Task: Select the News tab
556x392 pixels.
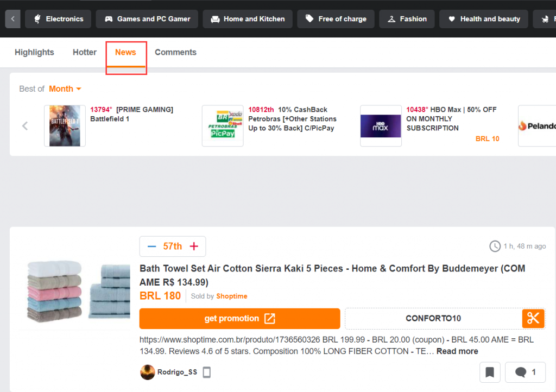Action: 125,53
